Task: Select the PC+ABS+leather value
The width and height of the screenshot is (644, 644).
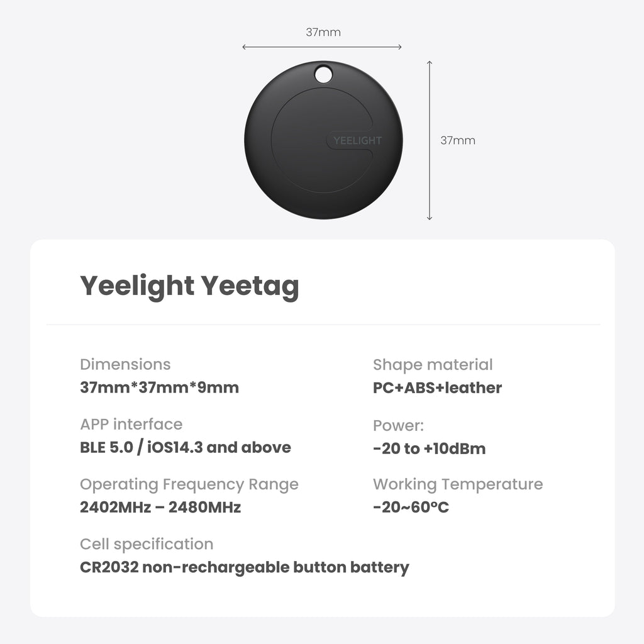Action: tap(437, 387)
